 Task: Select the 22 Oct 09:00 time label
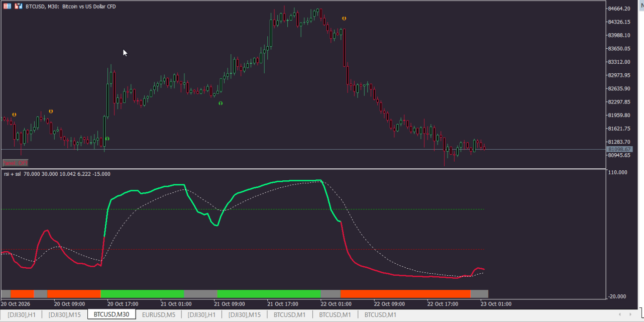(x=390, y=303)
